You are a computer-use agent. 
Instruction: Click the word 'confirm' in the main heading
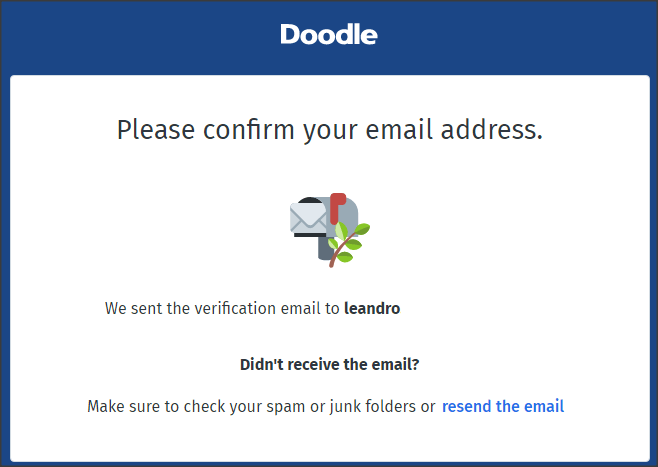coord(249,130)
